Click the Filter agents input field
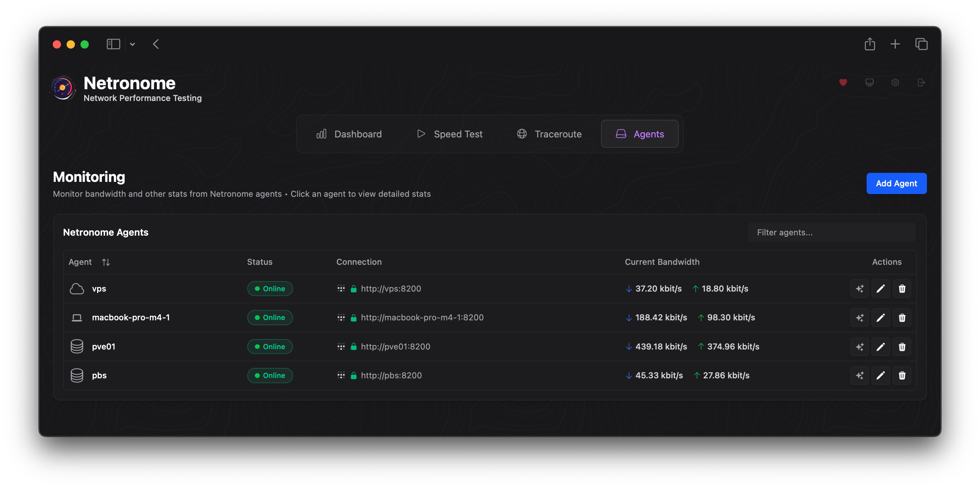Screen dimensions: 980x488 [x=832, y=232]
